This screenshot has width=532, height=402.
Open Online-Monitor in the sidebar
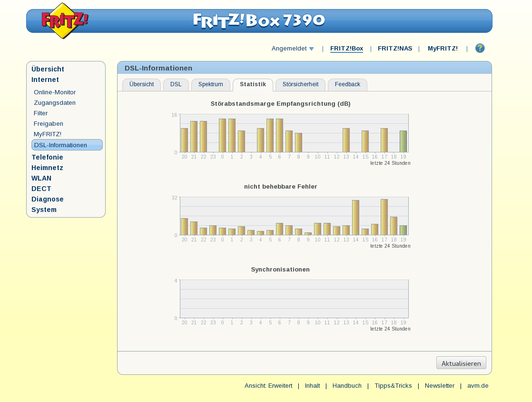[x=55, y=92]
